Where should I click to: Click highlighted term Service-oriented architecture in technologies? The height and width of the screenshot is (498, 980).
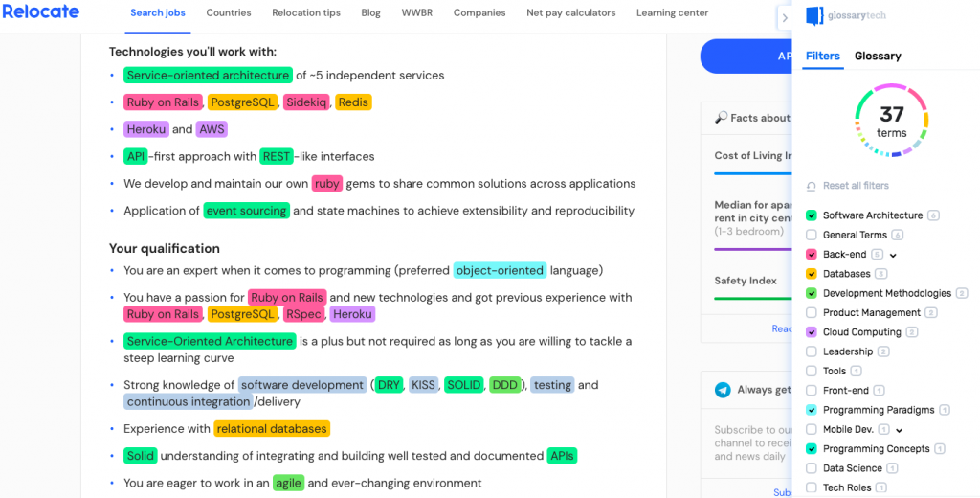pyautogui.click(x=208, y=75)
